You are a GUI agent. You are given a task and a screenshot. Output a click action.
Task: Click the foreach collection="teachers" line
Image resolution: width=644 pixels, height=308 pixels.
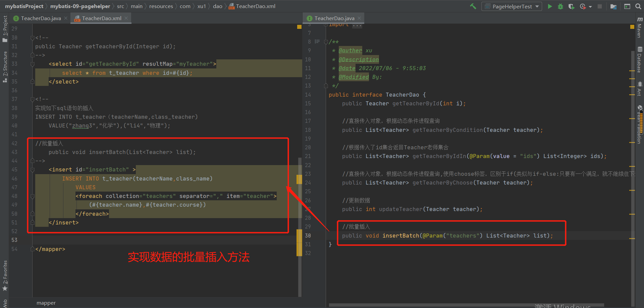click(x=176, y=196)
